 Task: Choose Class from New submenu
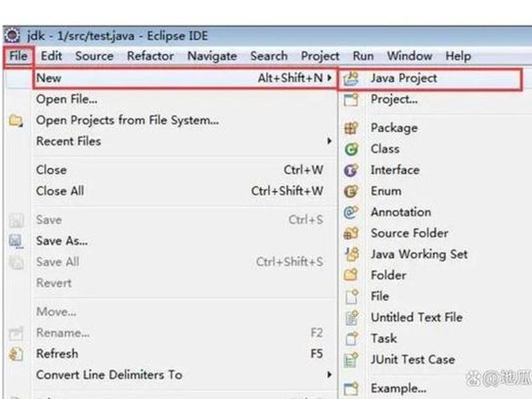pyautogui.click(x=436, y=149)
